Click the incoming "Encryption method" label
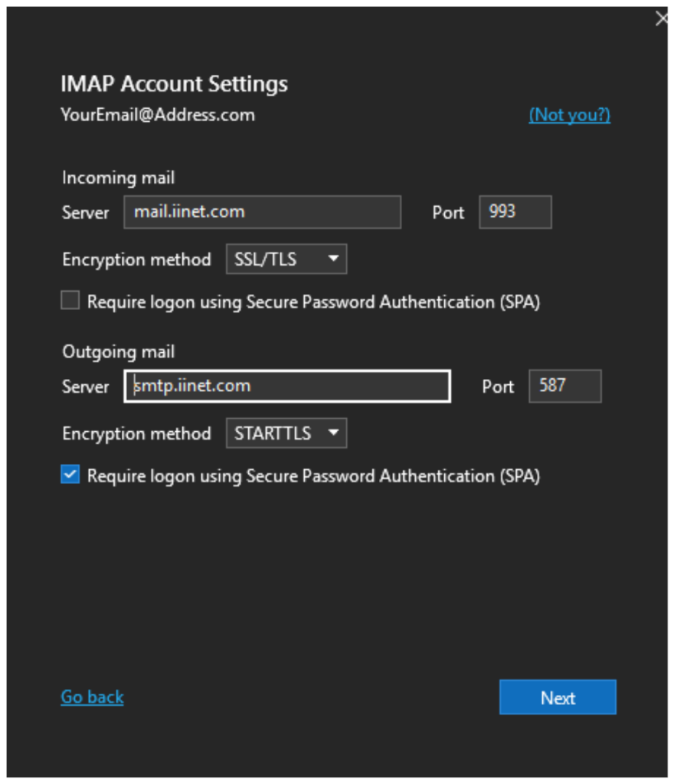The image size is (674, 784). (x=136, y=260)
